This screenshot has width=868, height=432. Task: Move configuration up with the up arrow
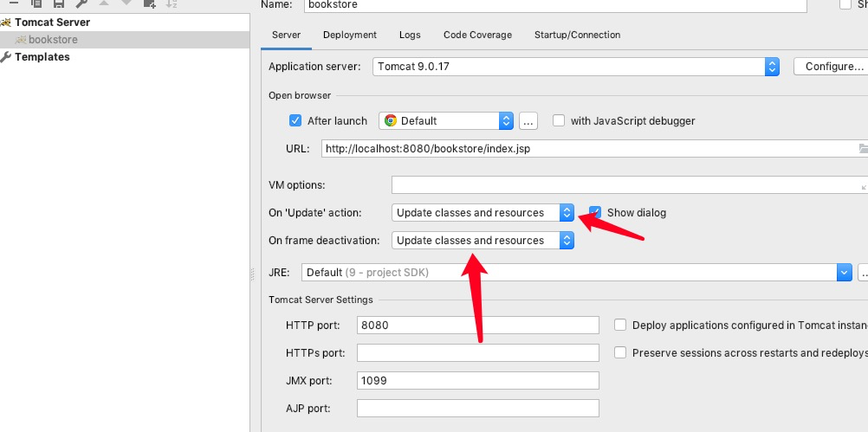(104, 3)
